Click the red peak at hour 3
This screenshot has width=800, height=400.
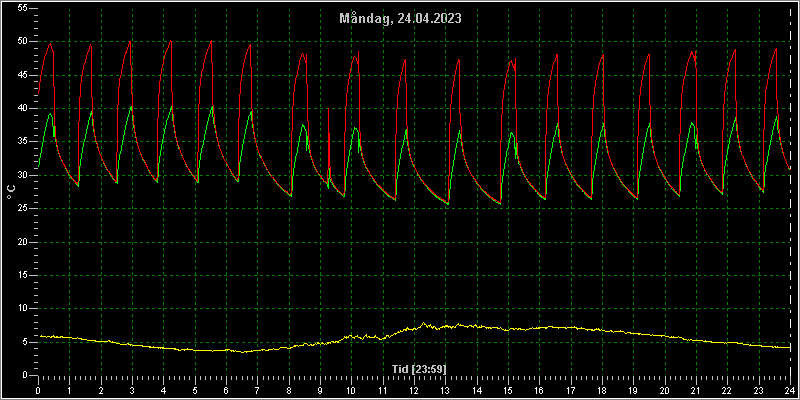(x=130, y=42)
